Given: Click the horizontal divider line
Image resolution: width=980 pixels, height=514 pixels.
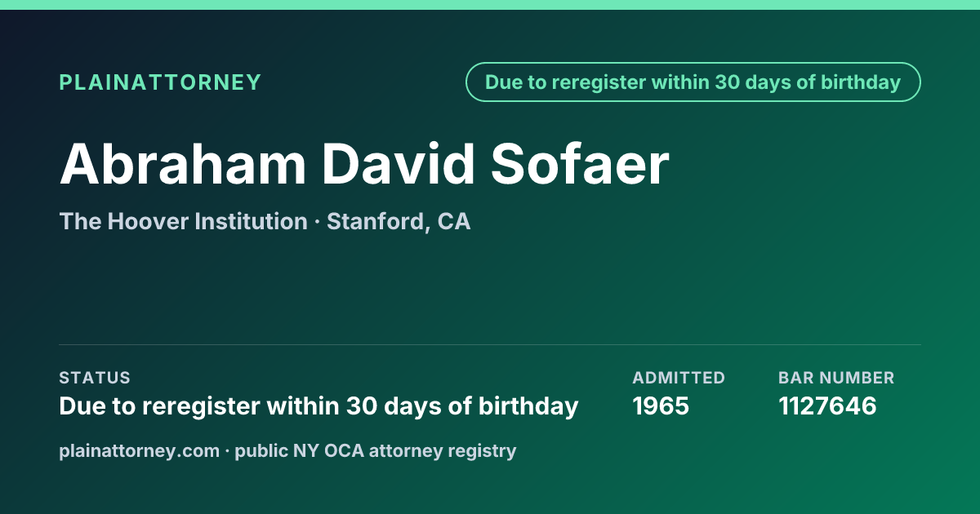Looking at the screenshot, I should click(x=490, y=344).
